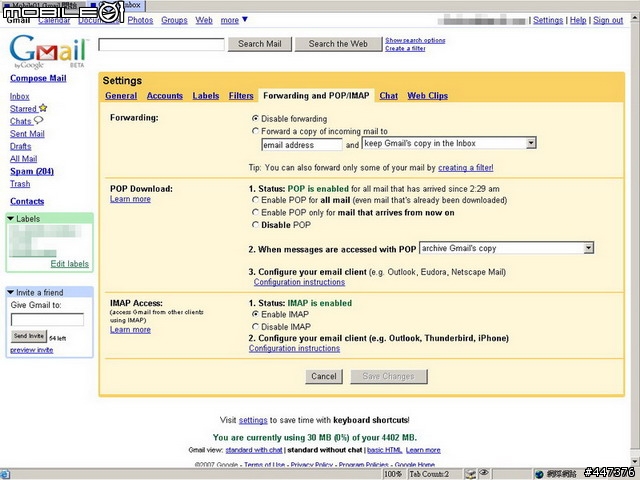Open the Chat settings tab
640x480 pixels.
388,96
